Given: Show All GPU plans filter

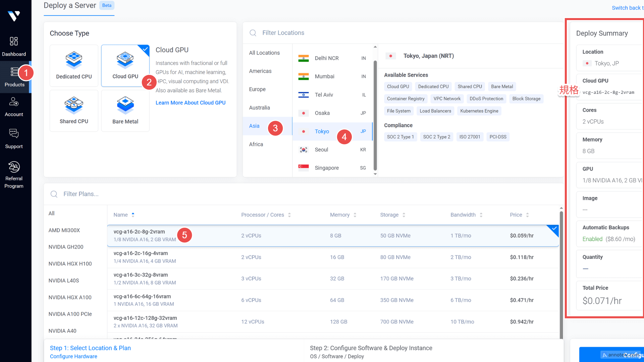Looking at the screenshot, I should [x=51, y=214].
